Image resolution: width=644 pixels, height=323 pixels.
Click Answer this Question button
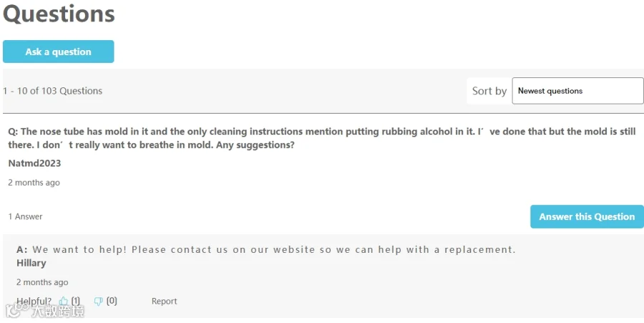(587, 217)
